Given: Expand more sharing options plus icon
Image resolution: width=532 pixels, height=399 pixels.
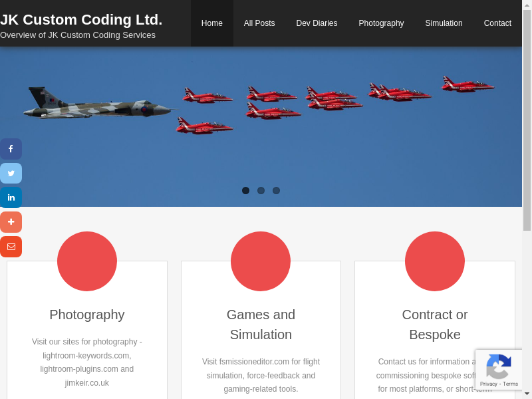Looking at the screenshot, I should coord(11,222).
